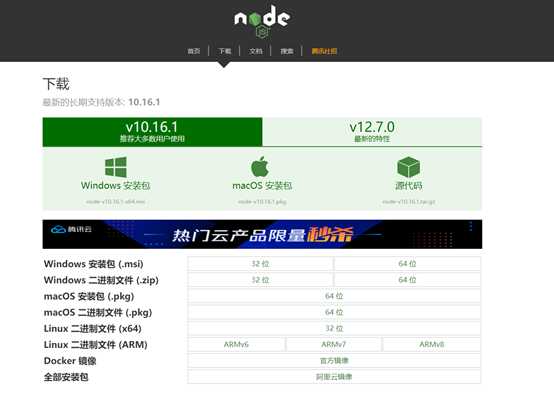The image size is (554, 399).
Task: Open the 下载 navigation item
Action: pyautogui.click(x=224, y=51)
